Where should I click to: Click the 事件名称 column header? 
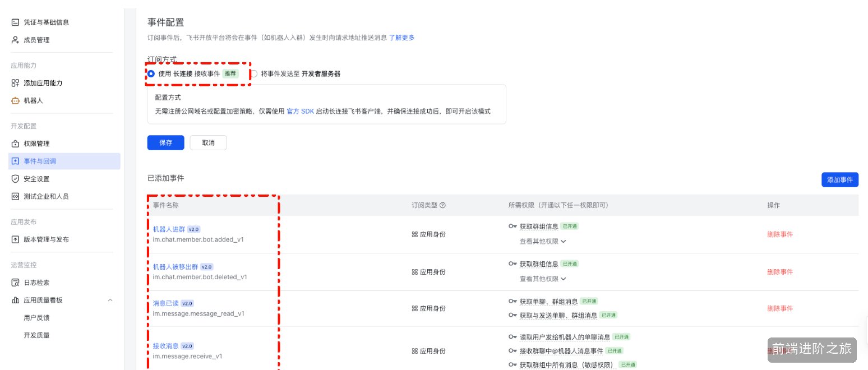point(166,205)
